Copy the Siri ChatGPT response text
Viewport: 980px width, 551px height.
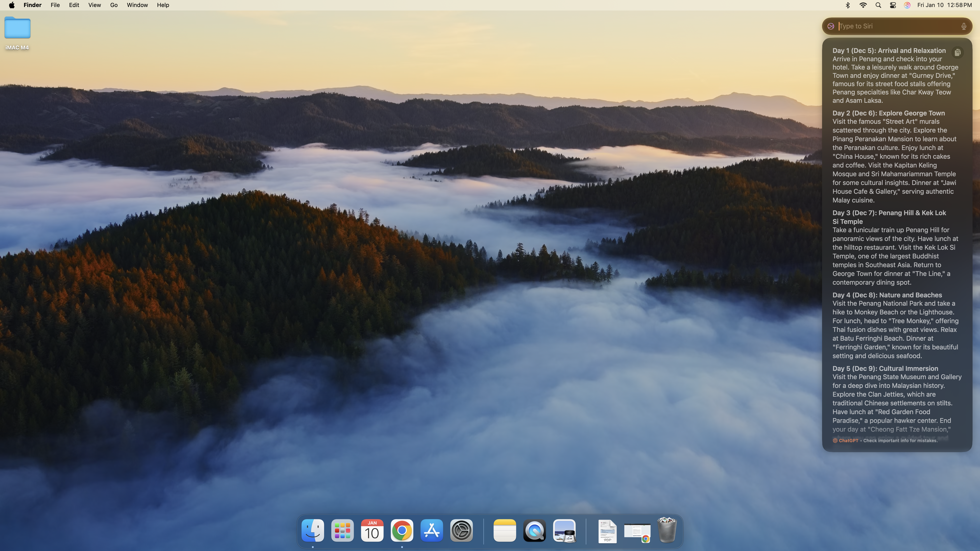coord(957,52)
